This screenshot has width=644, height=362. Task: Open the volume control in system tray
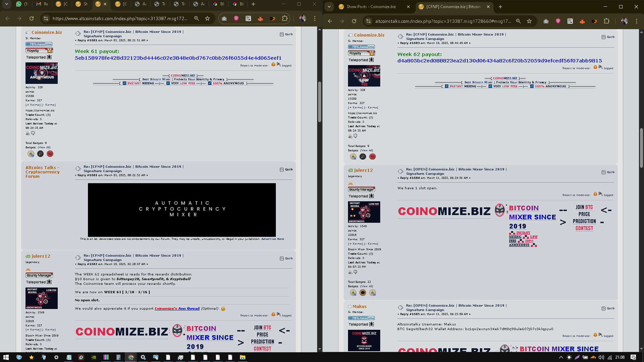click(601, 357)
